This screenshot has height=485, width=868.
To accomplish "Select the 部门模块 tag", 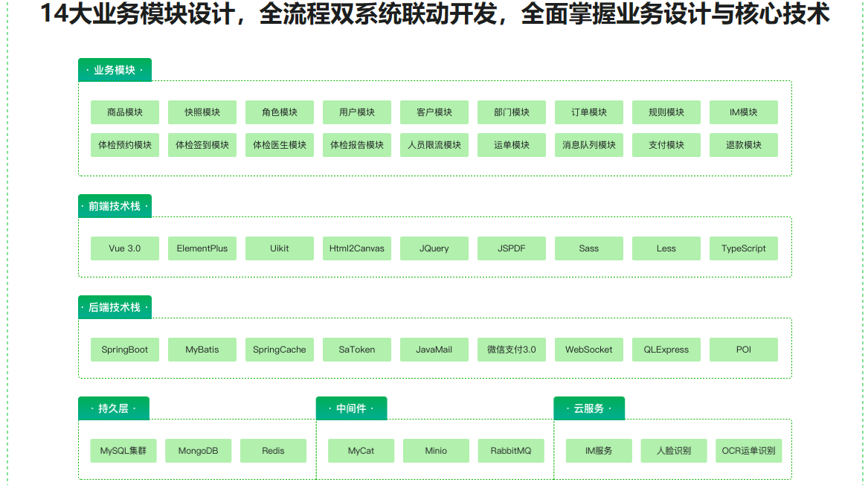I will [512, 112].
